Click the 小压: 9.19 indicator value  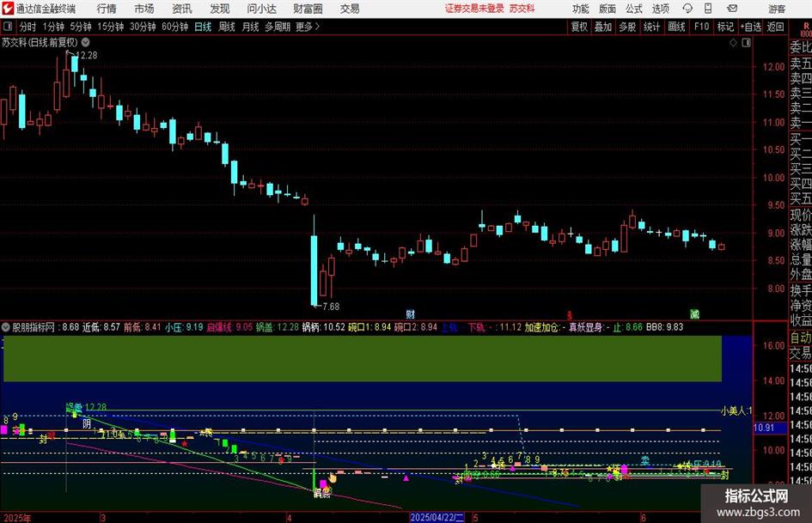pyautogui.click(x=184, y=327)
